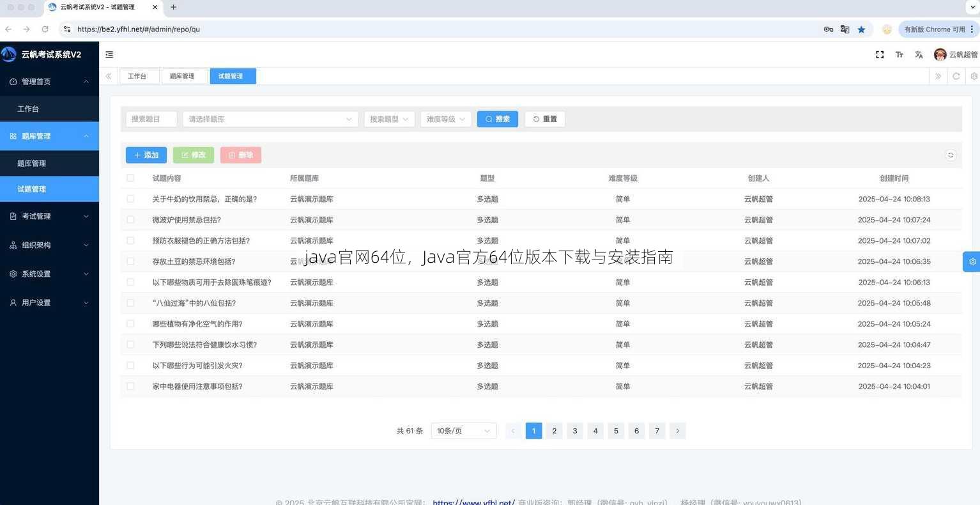Screen dimensions: 980x505
Task: Check the row 微波炉使用禁忌包括
Action: [130, 220]
